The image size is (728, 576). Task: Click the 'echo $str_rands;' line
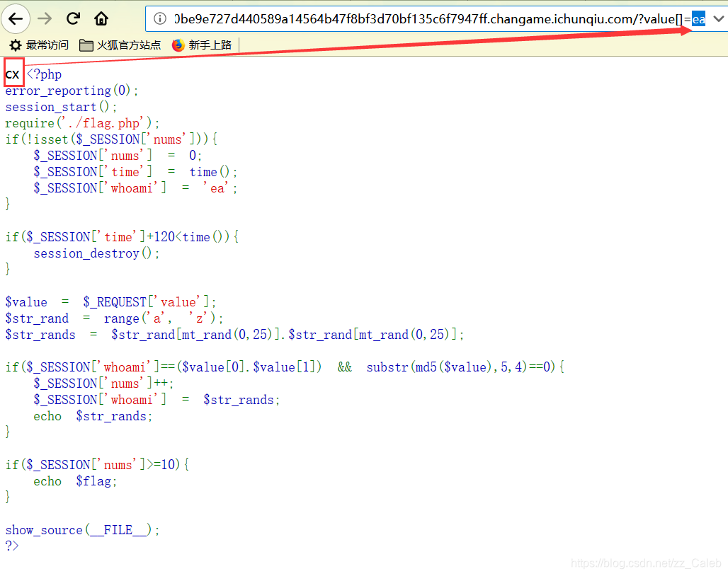tap(93, 416)
